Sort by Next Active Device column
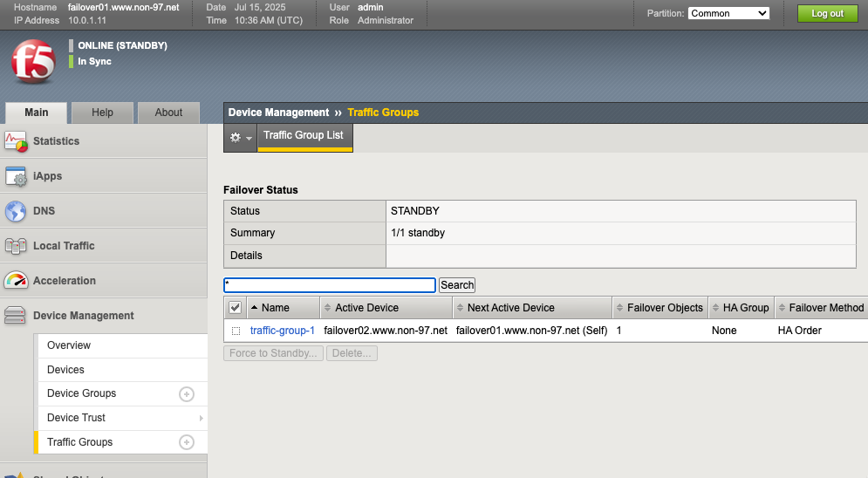868x478 pixels. (x=532, y=308)
